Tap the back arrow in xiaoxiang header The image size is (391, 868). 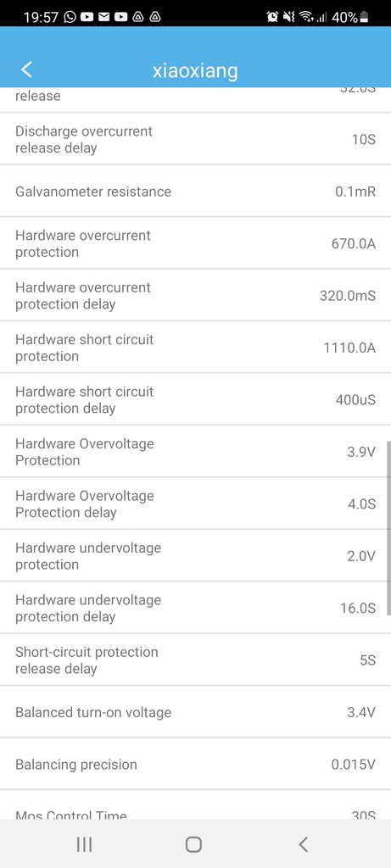point(26,70)
